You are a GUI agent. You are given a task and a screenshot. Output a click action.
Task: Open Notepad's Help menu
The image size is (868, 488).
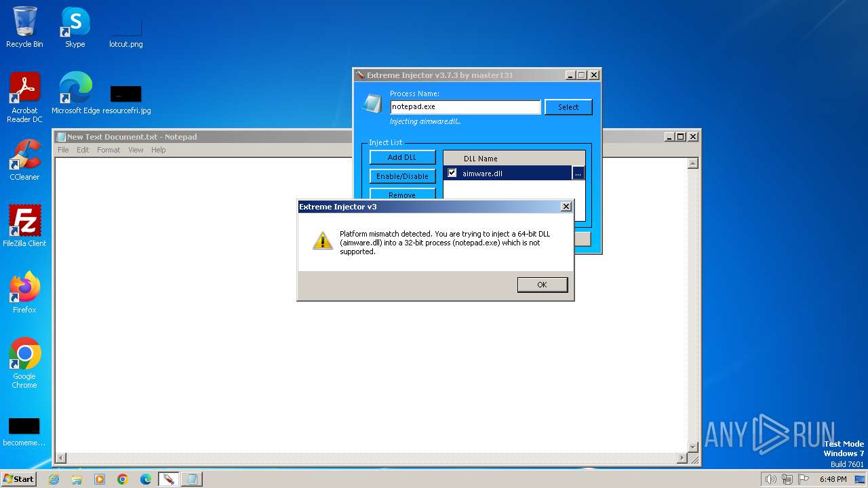click(158, 150)
